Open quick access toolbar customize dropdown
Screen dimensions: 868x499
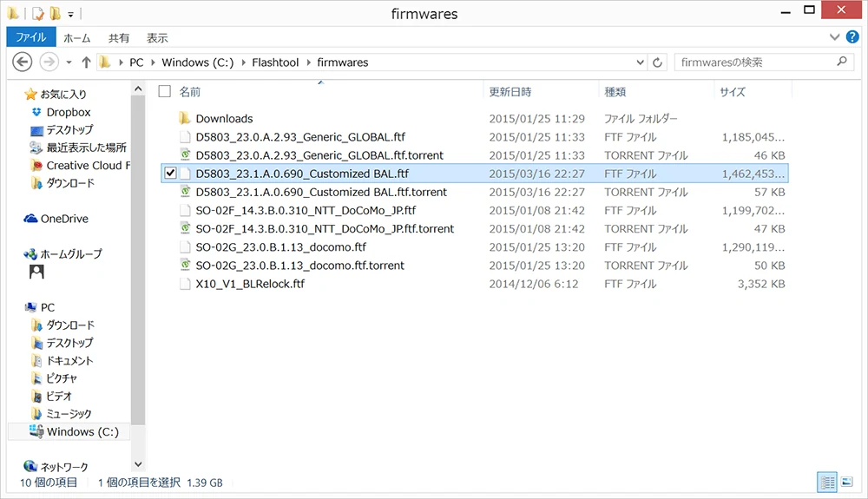pos(70,15)
